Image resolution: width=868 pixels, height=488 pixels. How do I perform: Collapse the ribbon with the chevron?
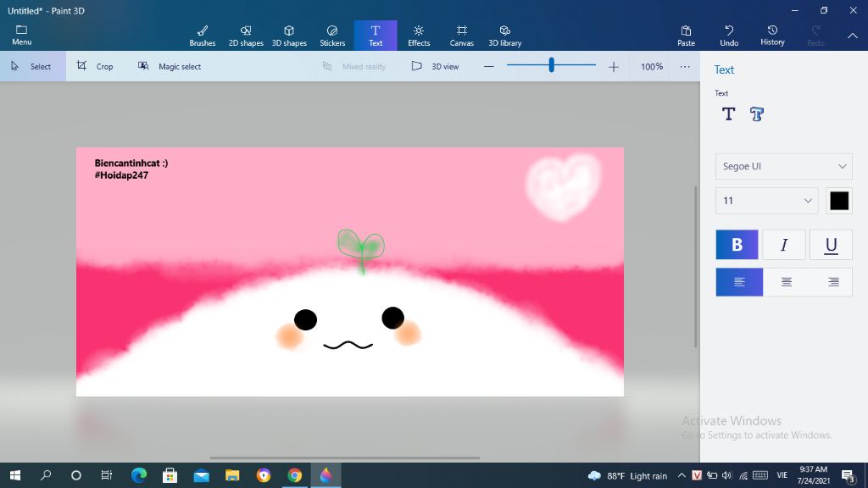tap(853, 36)
